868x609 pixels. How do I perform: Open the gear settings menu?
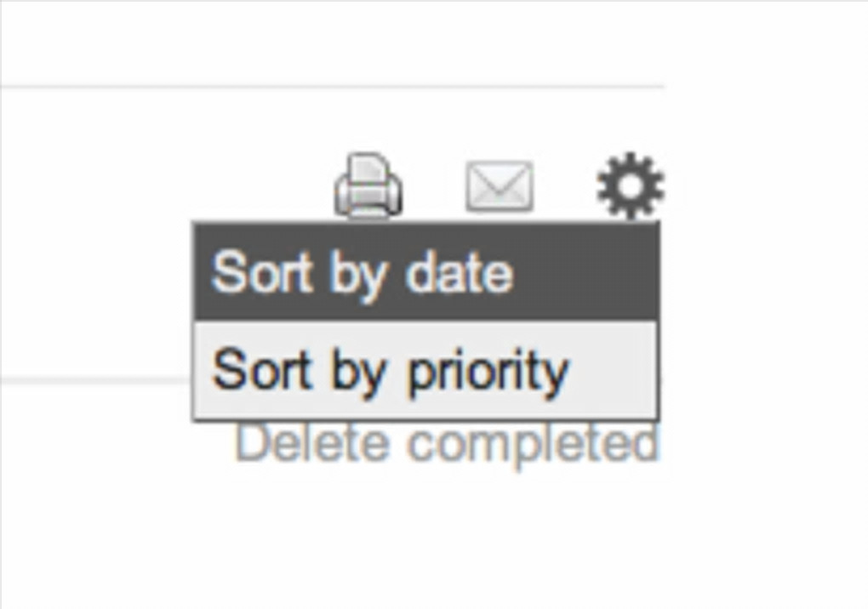(630, 185)
